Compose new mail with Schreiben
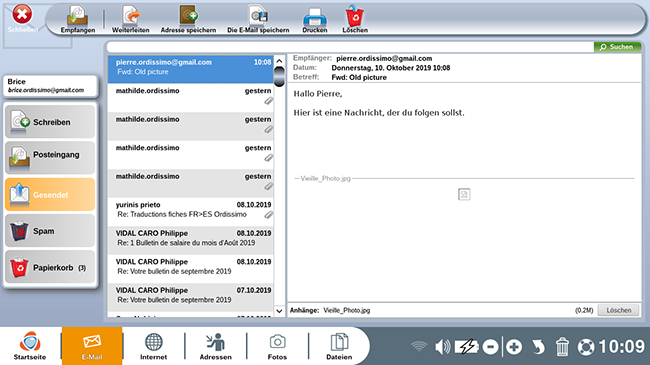 [50, 122]
